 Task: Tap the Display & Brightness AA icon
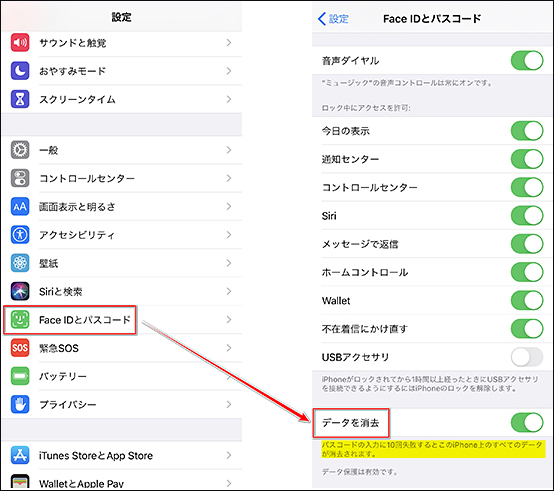20,206
